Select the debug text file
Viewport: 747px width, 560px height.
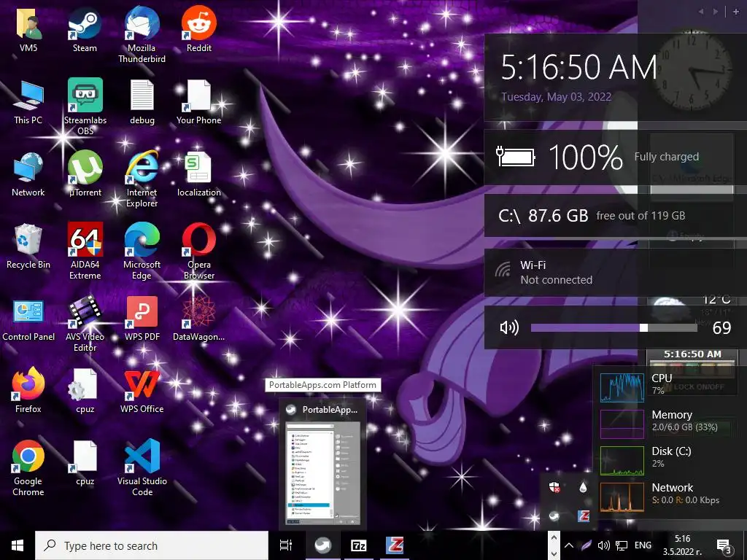pos(142,102)
